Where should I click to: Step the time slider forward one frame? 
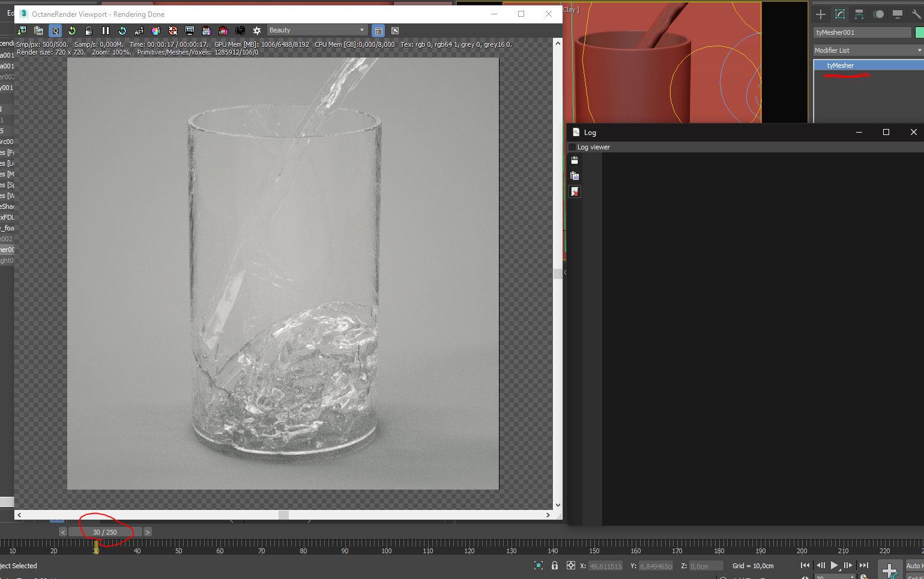[148, 532]
